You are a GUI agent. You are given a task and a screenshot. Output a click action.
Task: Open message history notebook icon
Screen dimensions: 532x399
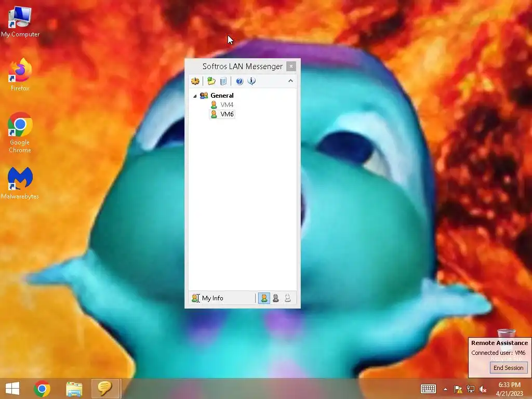click(223, 81)
